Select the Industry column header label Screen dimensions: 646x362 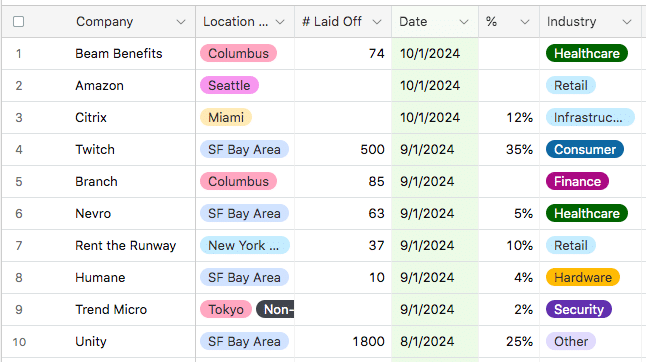(571, 21)
